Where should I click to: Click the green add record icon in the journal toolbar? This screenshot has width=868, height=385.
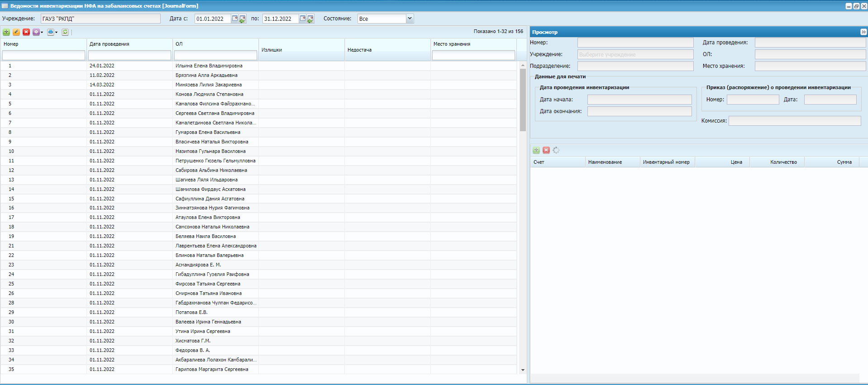tap(6, 32)
